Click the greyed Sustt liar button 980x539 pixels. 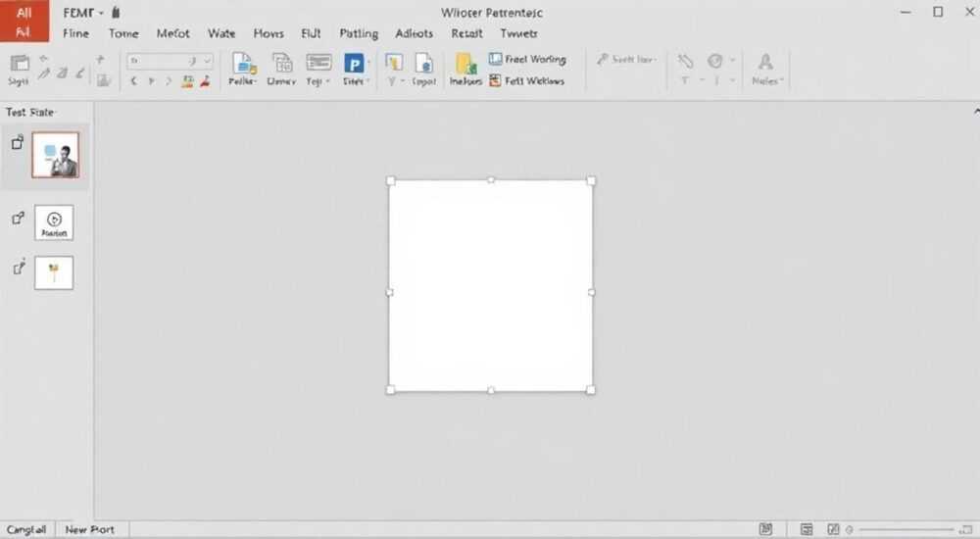click(x=626, y=60)
